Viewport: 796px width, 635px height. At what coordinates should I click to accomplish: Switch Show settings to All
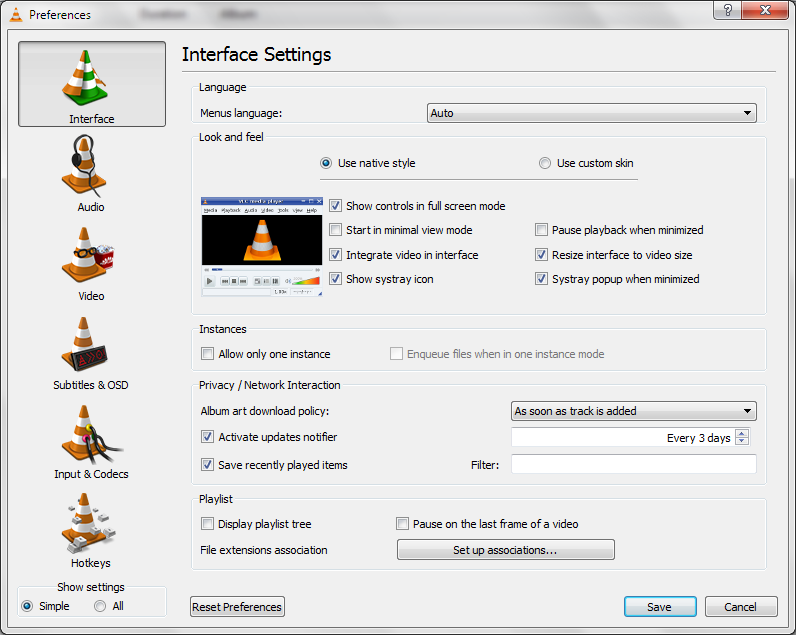click(x=100, y=606)
